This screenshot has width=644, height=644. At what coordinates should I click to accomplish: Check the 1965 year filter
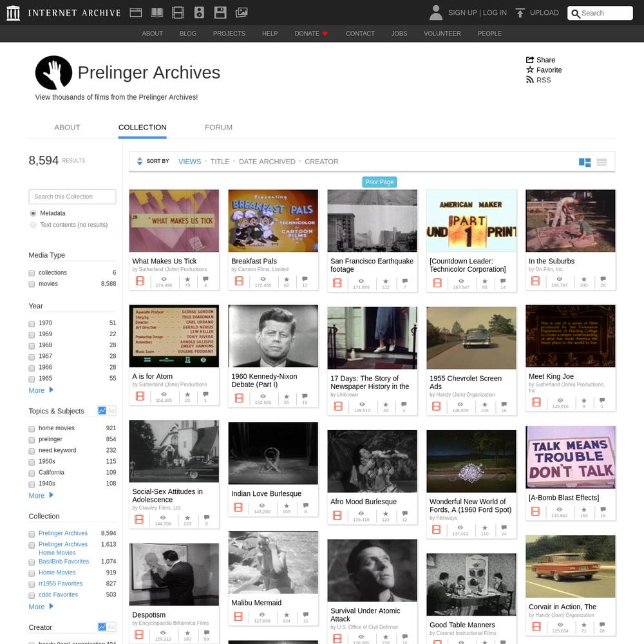(x=32, y=379)
